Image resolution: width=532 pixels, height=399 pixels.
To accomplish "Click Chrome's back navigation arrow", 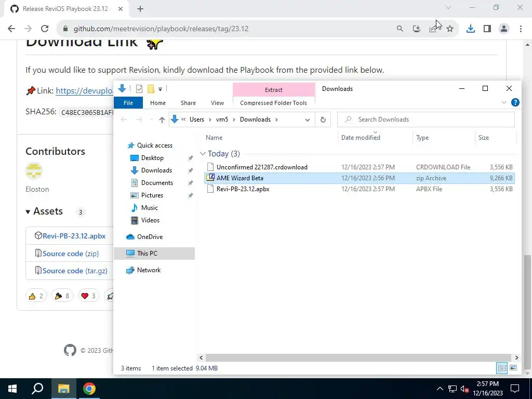I will pyautogui.click(x=11, y=29).
